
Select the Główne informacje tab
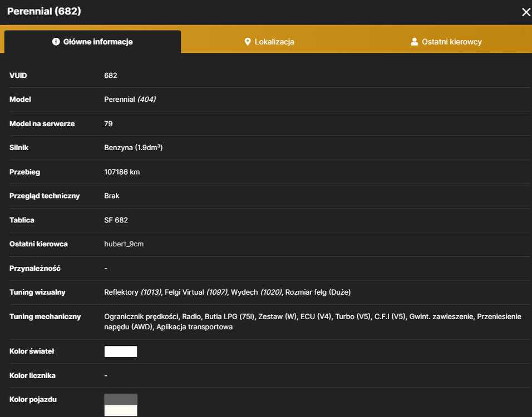92,42
